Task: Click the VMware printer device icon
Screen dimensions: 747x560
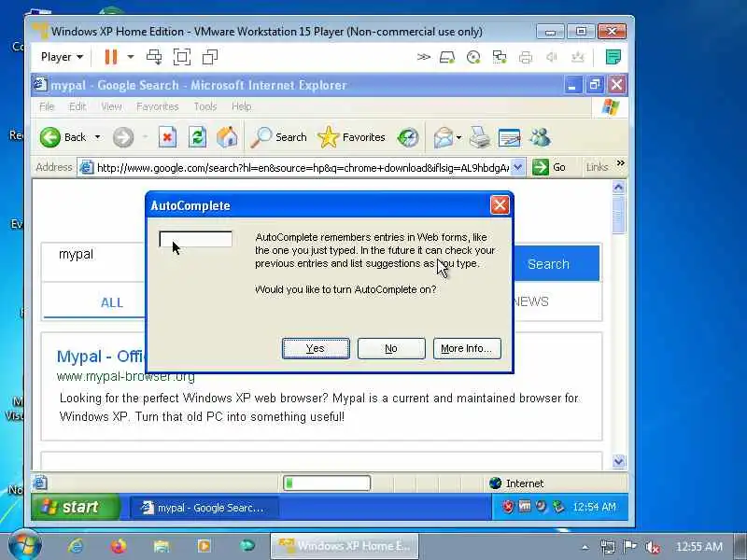Action: (x=526, y=58)
